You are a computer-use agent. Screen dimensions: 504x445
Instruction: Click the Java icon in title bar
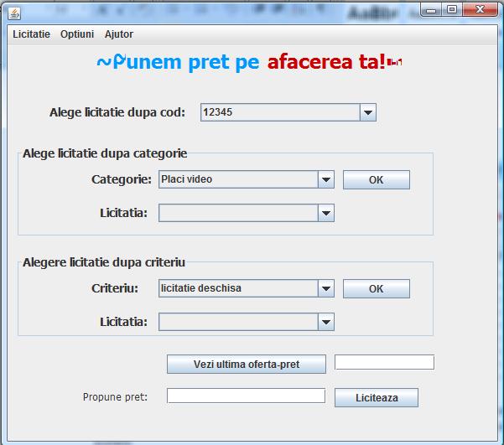(x=15, y=13)
